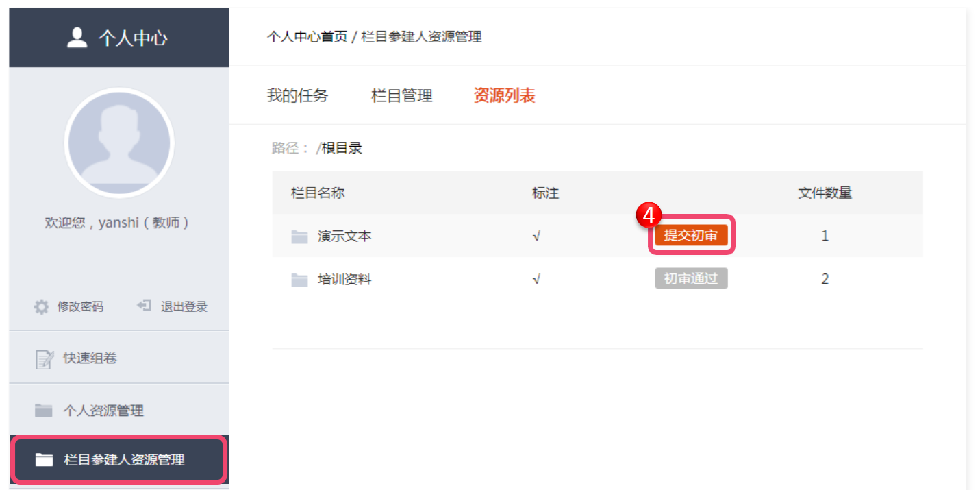The height and width of the screenshot is (499, 980).
Task: Click the 快速组卷 paper-and-pencil icon
Action: (44, 358)
